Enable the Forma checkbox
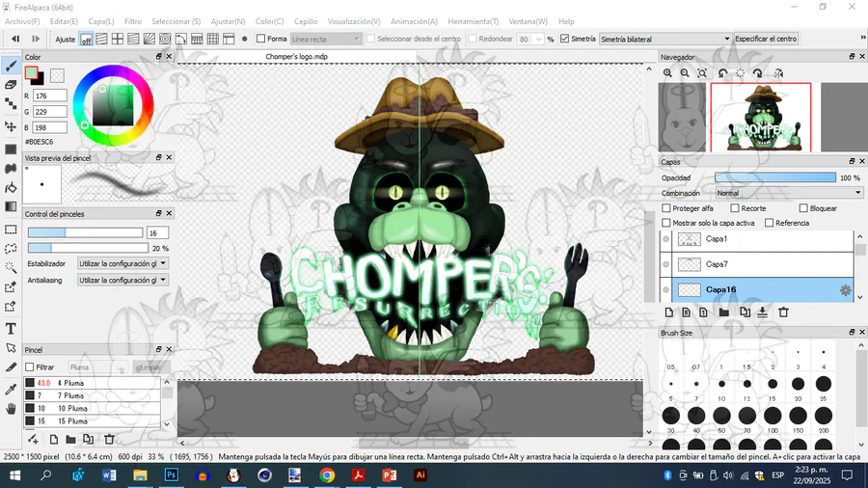The image size is (868, 488). pyautogui.click(x=261, y=39)
